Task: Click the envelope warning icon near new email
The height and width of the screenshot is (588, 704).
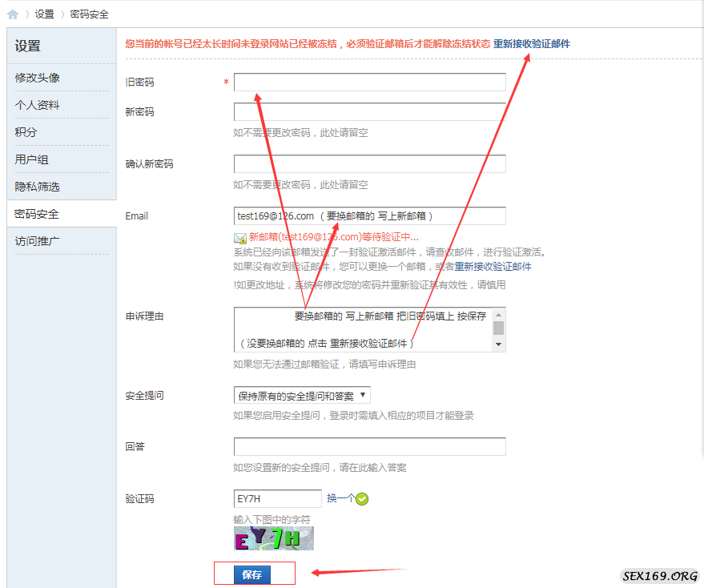Action: (x=240, y=238)
